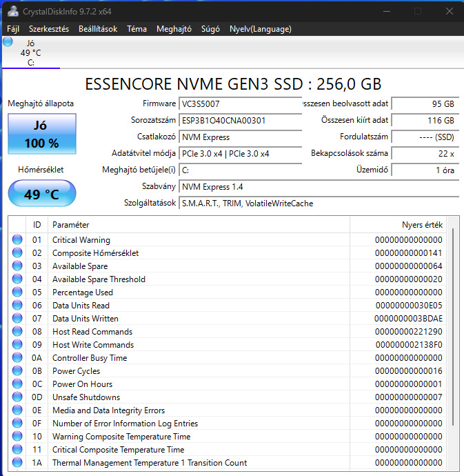Select the 'Jó 49 °C C:' drive tab
The width and height of the screenshot is (464, 476).
click(31, 52)
